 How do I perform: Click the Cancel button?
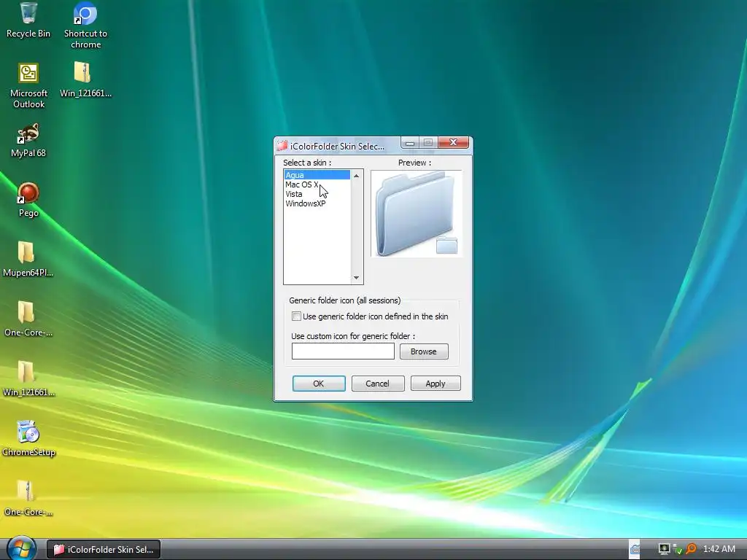(x=378, y=384)
